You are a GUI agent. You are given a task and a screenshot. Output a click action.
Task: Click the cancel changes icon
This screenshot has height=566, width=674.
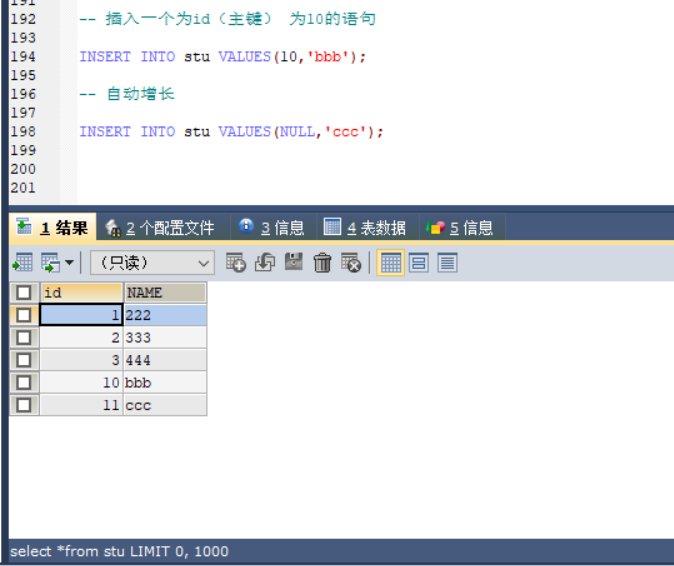click(x=351, y=262)
